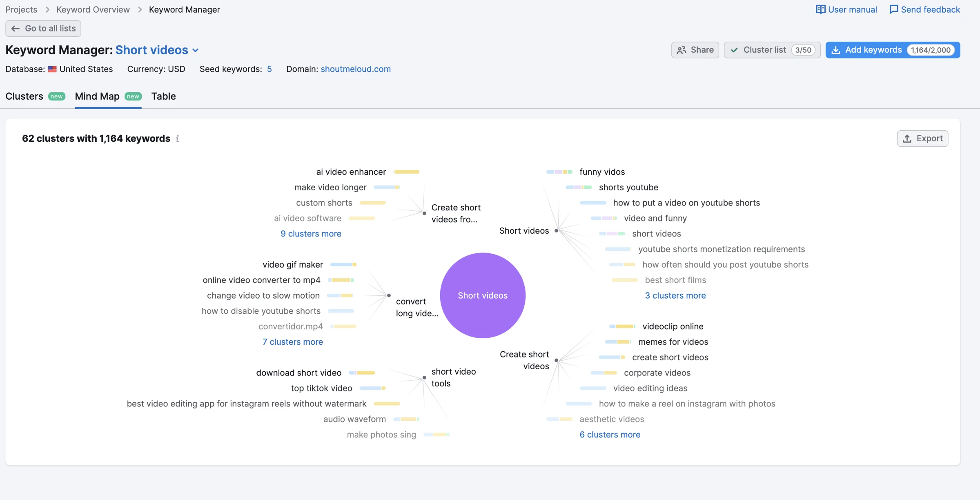
Task: Click the seed keywords count 5
Action: tap(269, 69)
